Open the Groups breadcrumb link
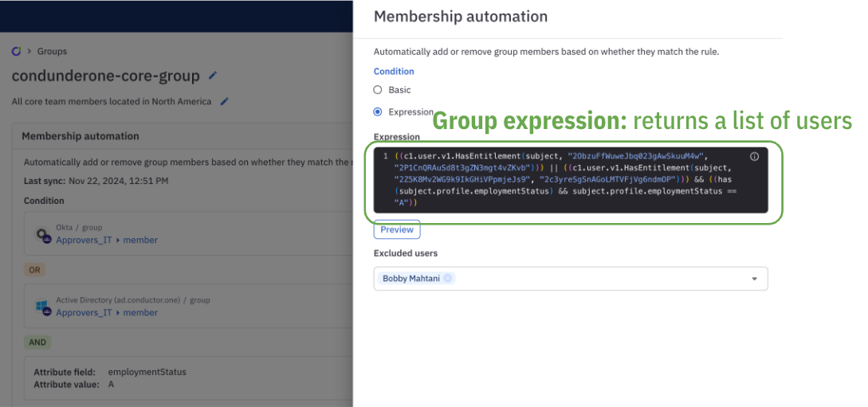The height and width of the screenshot is (407, 868). click(x=52, y=52)
